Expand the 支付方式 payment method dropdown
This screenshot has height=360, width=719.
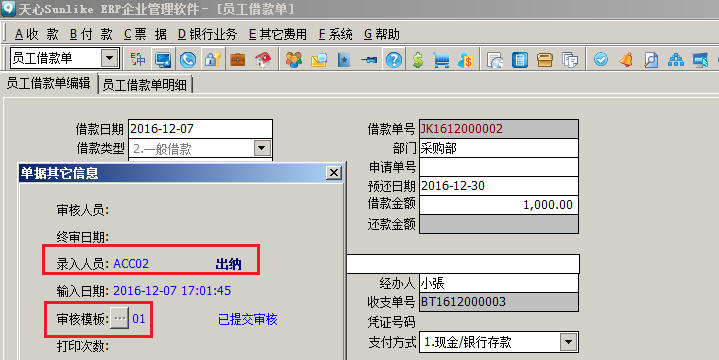coord(568,342)
